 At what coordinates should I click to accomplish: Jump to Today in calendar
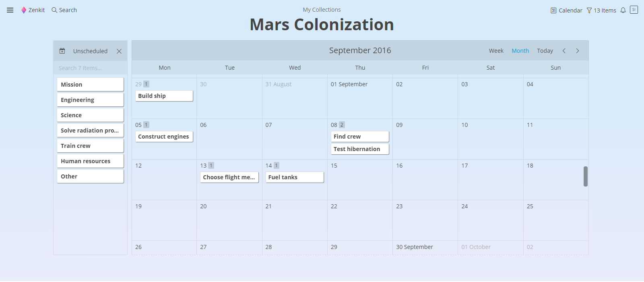pos(545,51)
